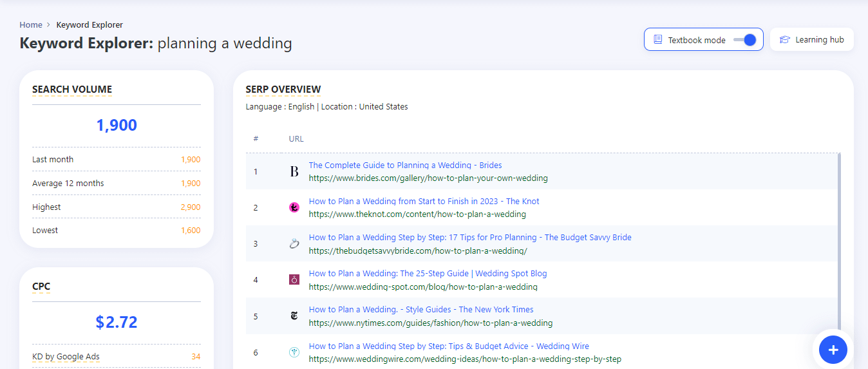Click the $2.72 CPC value
868x369 pixels.
(117, 323)
